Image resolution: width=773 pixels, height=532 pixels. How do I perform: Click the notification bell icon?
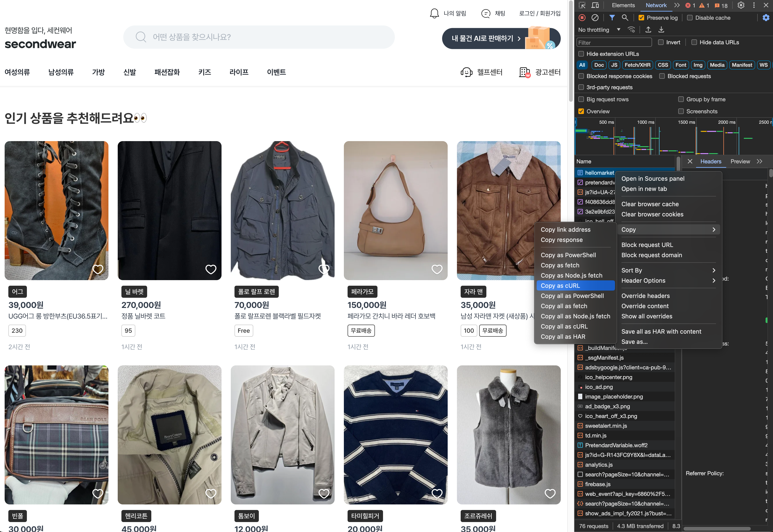tap(434, 13)
